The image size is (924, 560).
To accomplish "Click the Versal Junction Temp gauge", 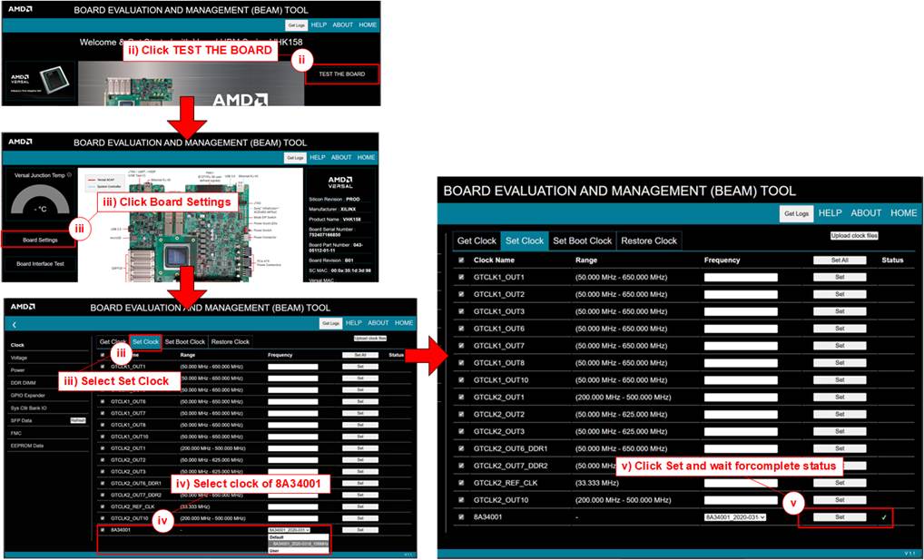I will point(40,200).
